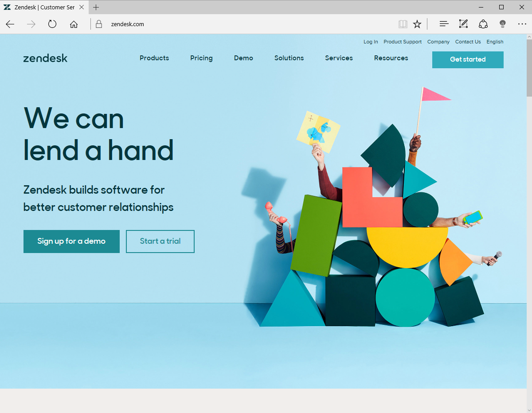Close the Zendesk browser tab
The image size is (532, 413).
[82, 7]
